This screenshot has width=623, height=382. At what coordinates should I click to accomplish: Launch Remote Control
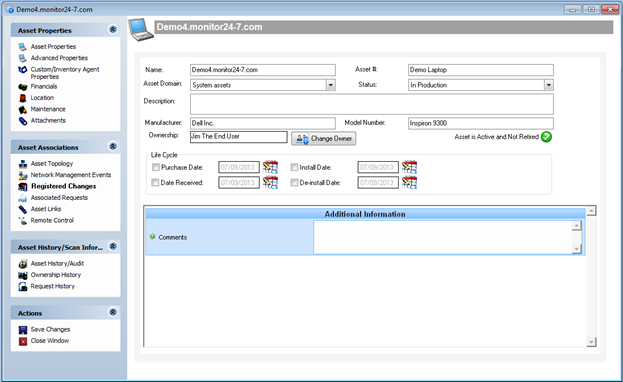pyautogui.click(x=52, y=221)
